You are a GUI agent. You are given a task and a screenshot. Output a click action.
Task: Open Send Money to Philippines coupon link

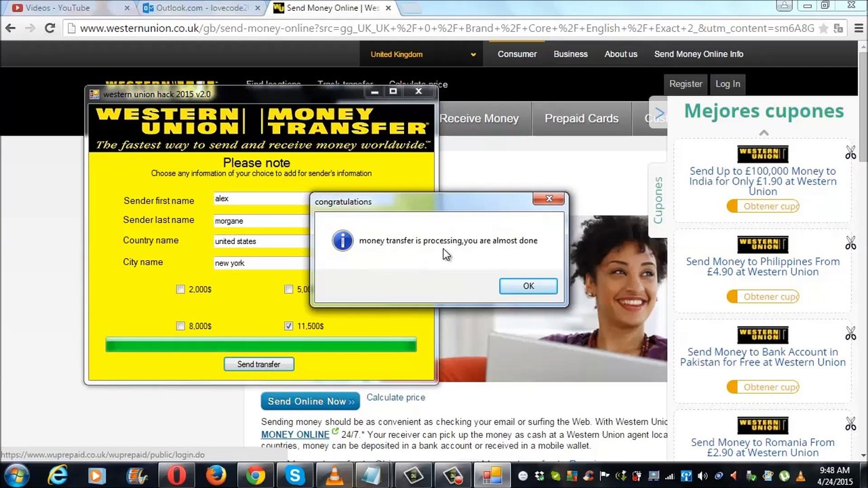763,266
